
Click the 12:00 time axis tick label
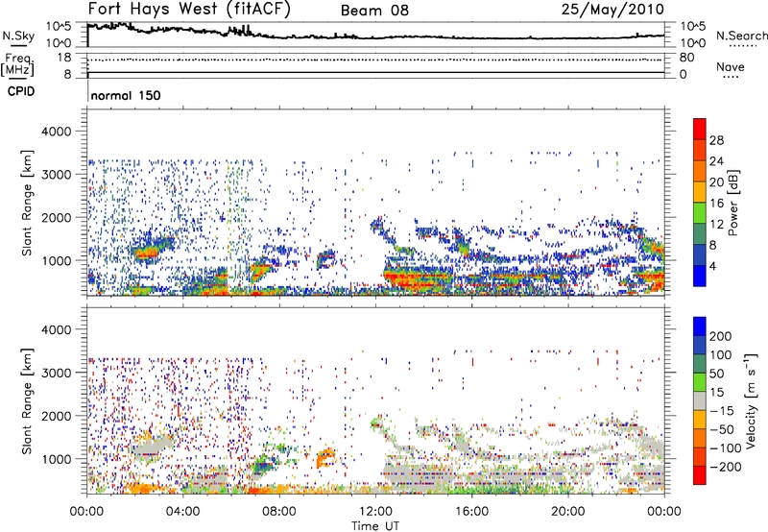(375, 512)
